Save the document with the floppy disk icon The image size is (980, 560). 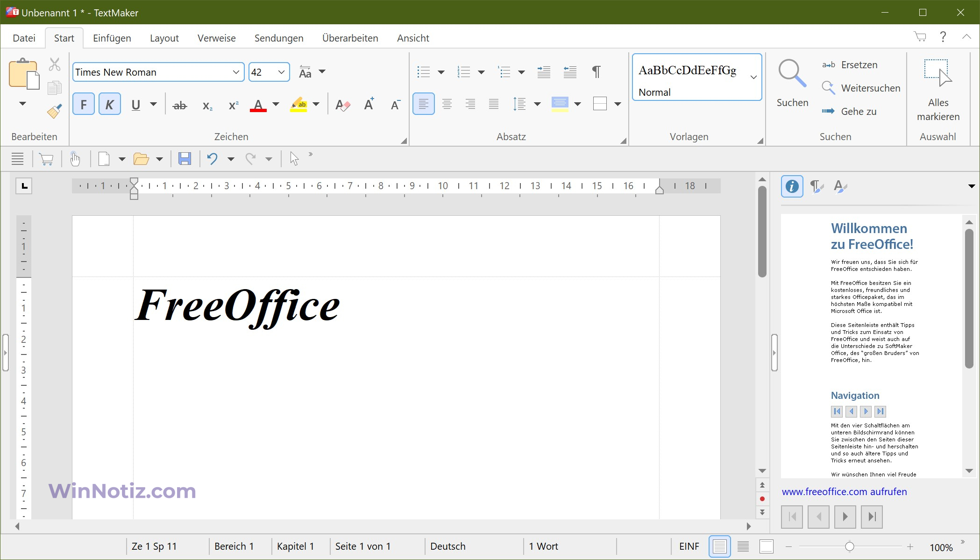[185, 159]
